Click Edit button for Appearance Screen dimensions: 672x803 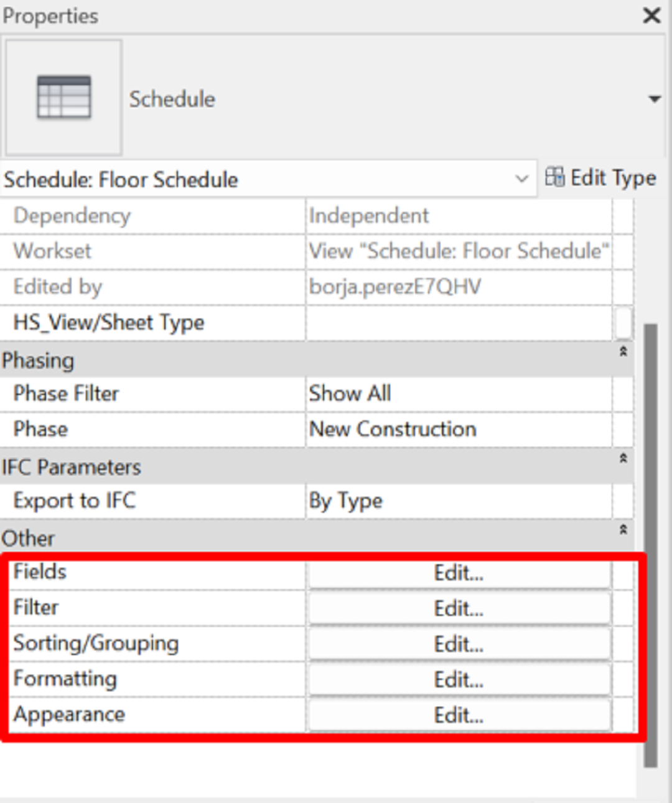tap(459, 715)
